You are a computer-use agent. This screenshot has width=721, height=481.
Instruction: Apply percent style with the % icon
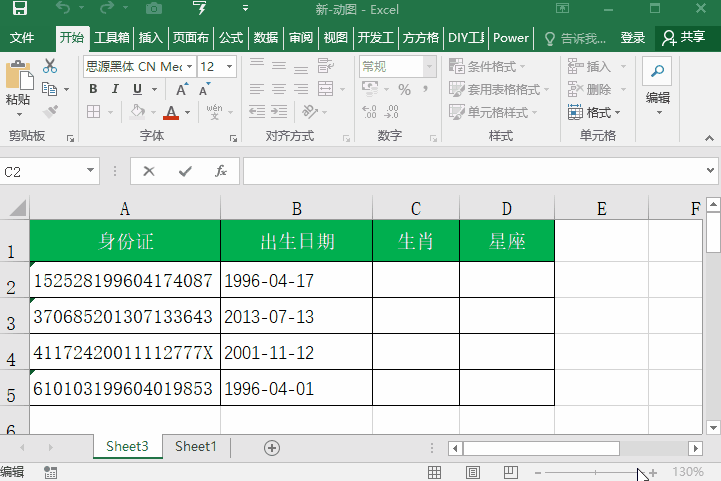point(405,89)
